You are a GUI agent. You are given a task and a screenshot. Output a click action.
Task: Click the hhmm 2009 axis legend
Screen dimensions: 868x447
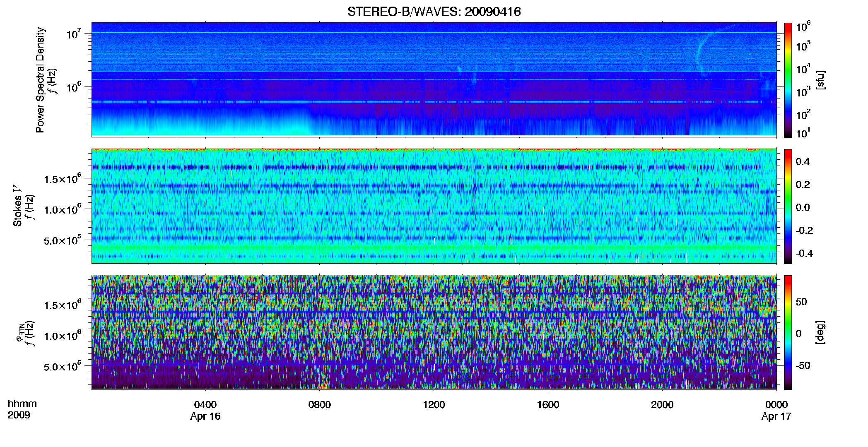22,409
